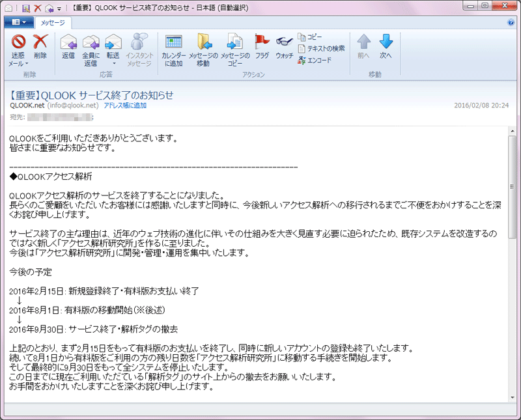Choose the エンコード encoding option

(x=315, y=60)
